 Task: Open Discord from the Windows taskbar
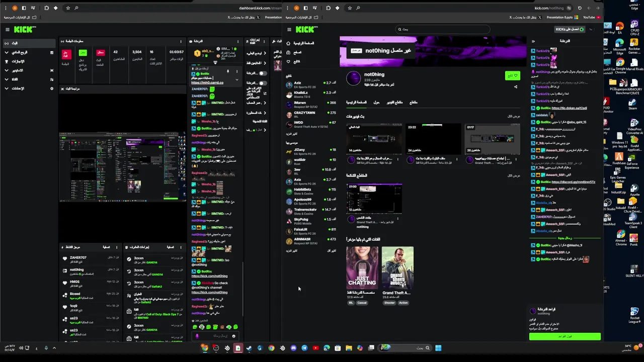pos(293,348)
